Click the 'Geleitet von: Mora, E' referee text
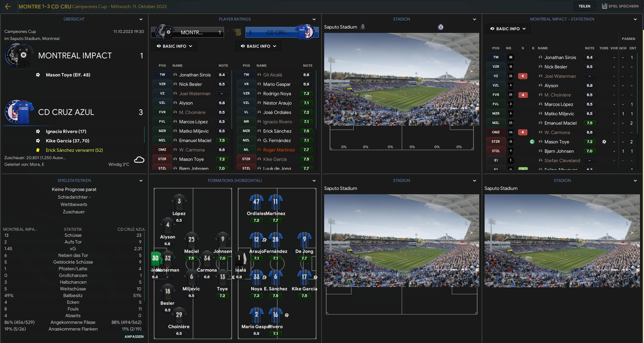 (x=24, y=164)
